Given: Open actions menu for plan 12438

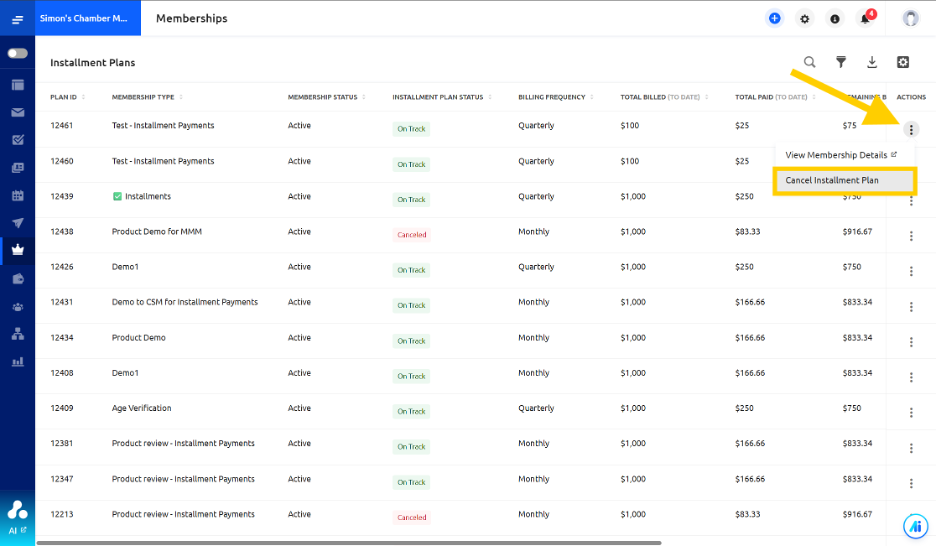Looking at the screenshot, I should coord(911,236).
